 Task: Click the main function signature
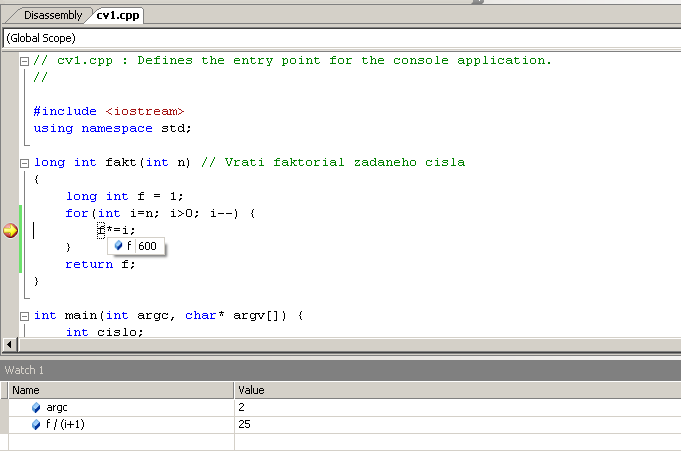169,315
